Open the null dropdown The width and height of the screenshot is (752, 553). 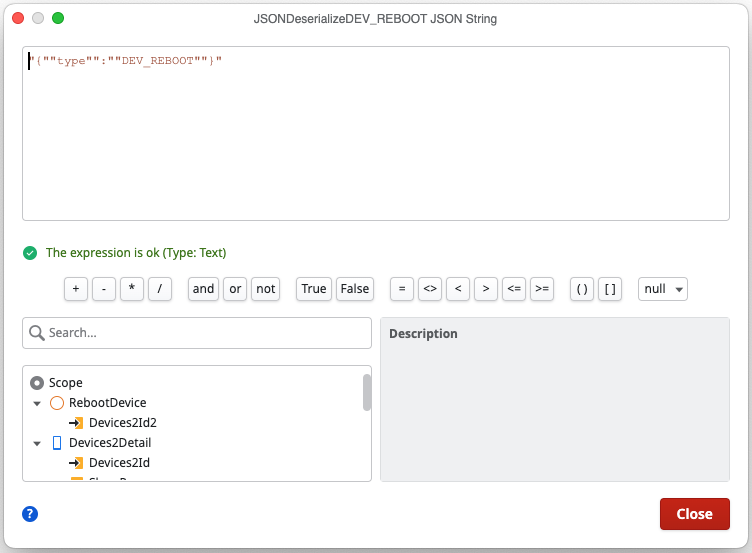click(x=662, y=289)
